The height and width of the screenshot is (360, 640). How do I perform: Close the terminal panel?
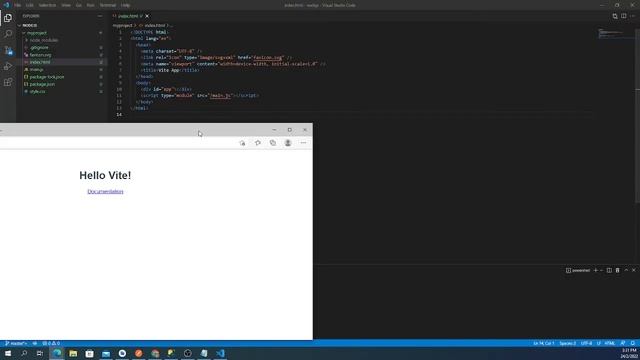[633, 270]
